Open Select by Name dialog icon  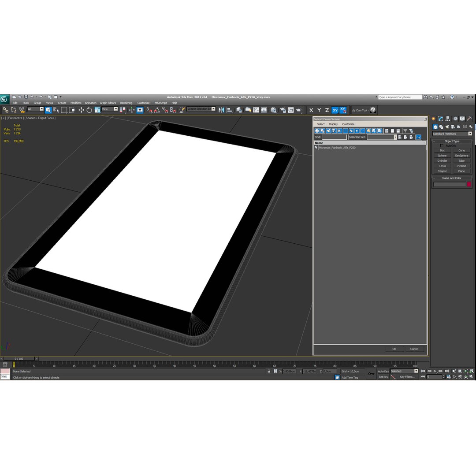coord(56,110)
